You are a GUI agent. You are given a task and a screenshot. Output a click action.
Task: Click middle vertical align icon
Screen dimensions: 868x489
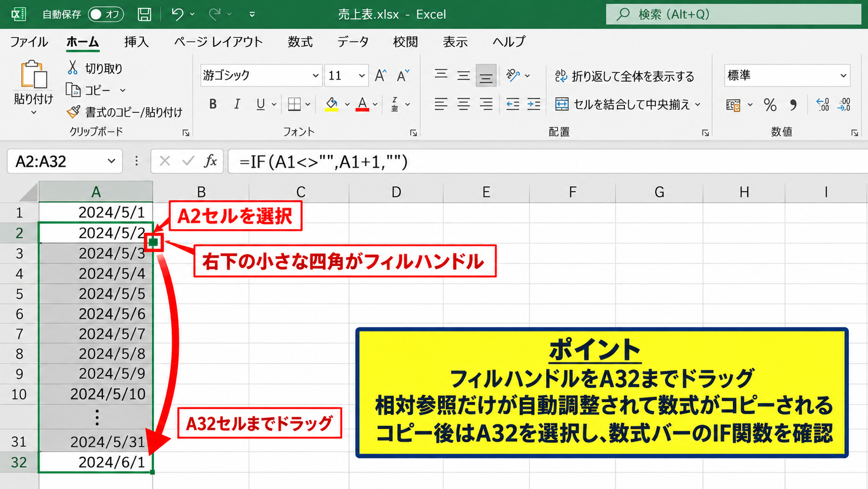(464, 76)
